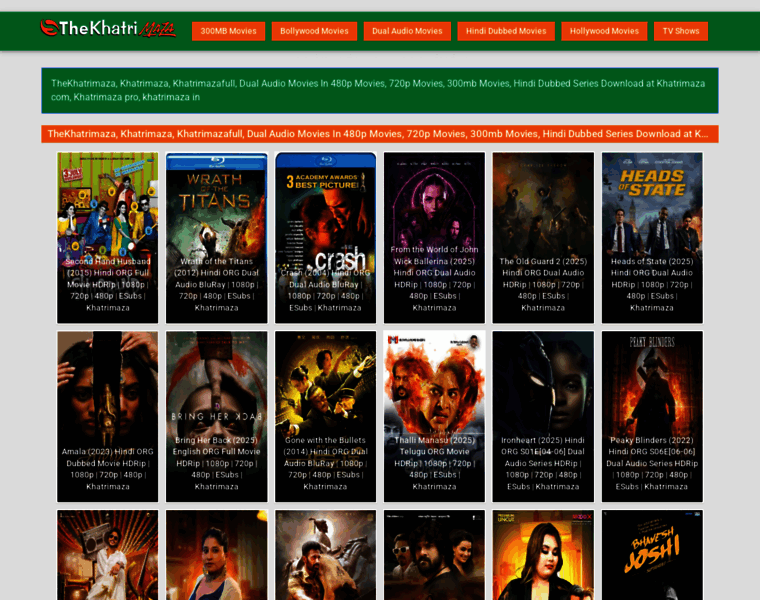This screenshot has height=600, width=760.
Task: Click the orange TheKhatrimaza headline banner
Action: 380,134
